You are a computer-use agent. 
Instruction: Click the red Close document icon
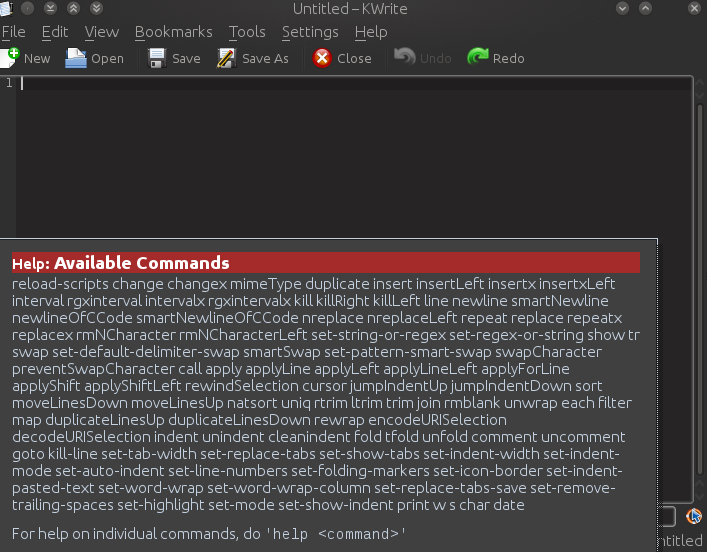point(322,58)
